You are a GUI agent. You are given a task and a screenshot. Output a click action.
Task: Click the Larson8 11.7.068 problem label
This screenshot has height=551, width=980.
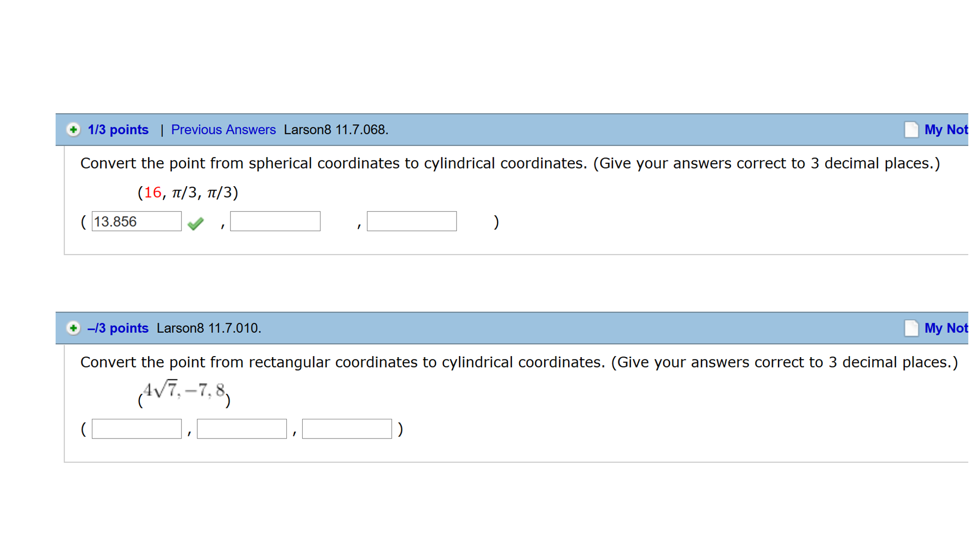point(336,130)
